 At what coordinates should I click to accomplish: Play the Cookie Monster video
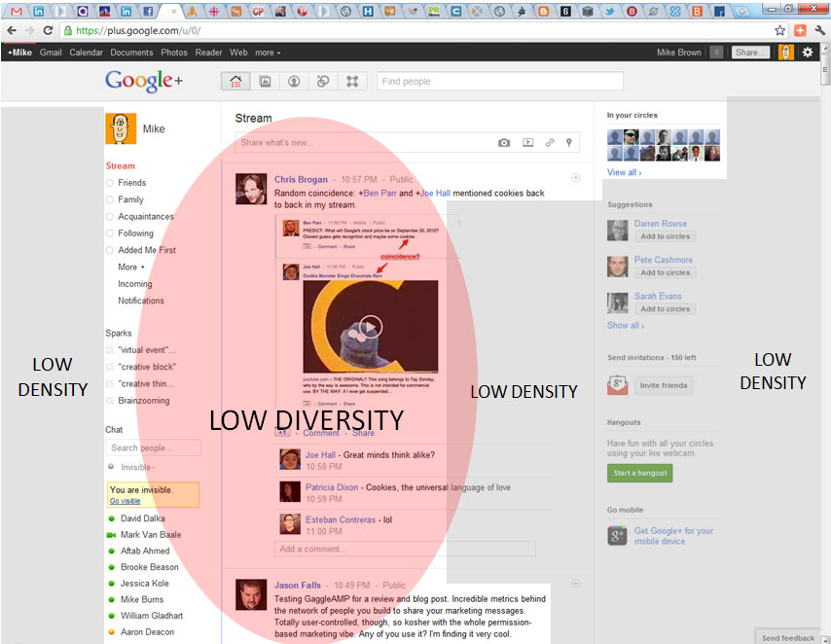click(x=371, y=327)
